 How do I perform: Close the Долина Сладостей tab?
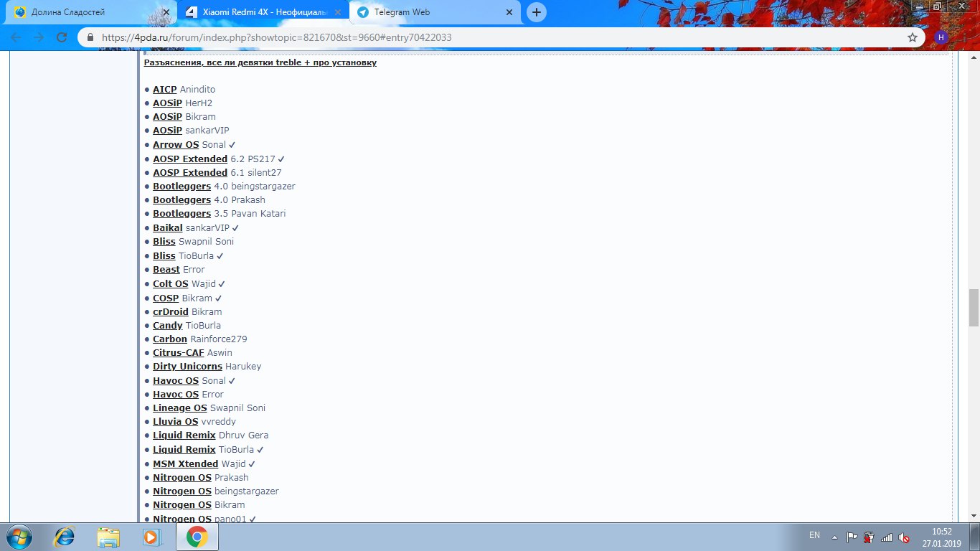(165, 12)
